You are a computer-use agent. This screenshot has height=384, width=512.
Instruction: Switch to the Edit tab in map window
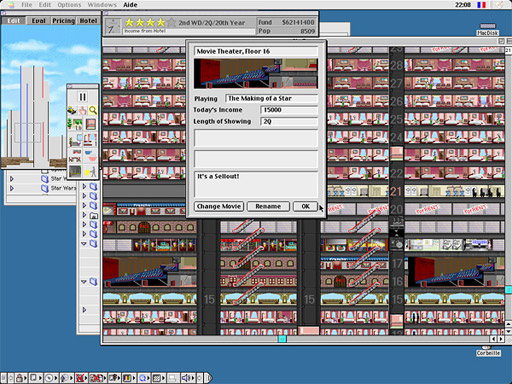tap(13, 21)
